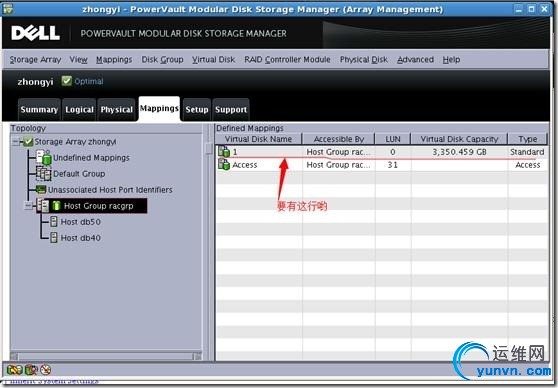This screenshot has width=558, height=388.
Task: Collapse the Storage Array zhongyi tree node
Action: (x=15, y=142)
